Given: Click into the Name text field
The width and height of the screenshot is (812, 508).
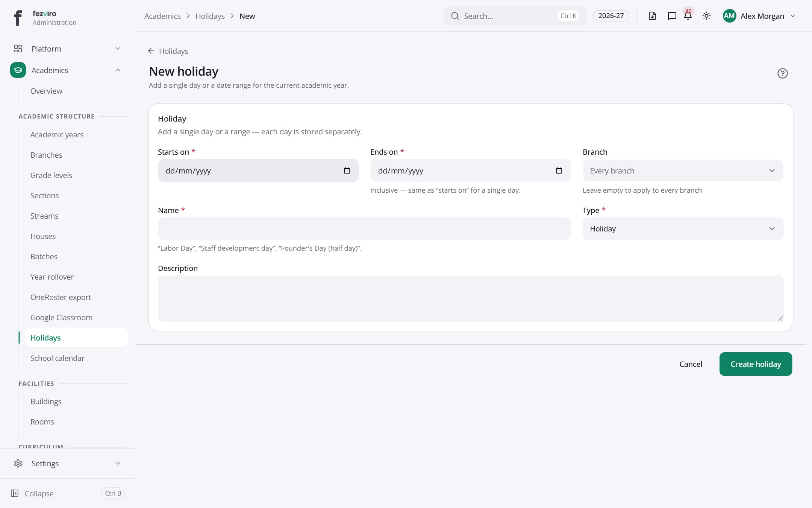Looking at the screenshot, I should [x=364, y=228].
